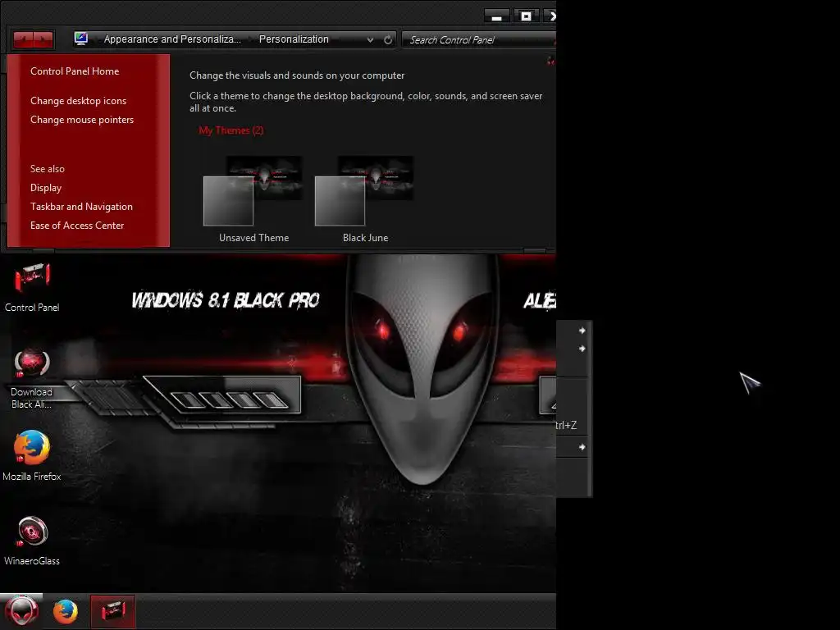Launch Mozilla Firefox from the desktop

click(32, 455)
